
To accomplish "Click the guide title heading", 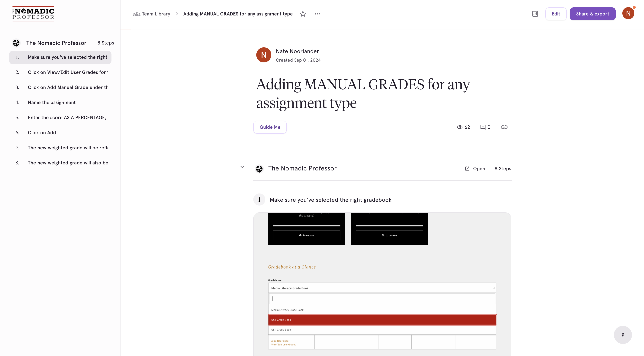I will 363,93.
